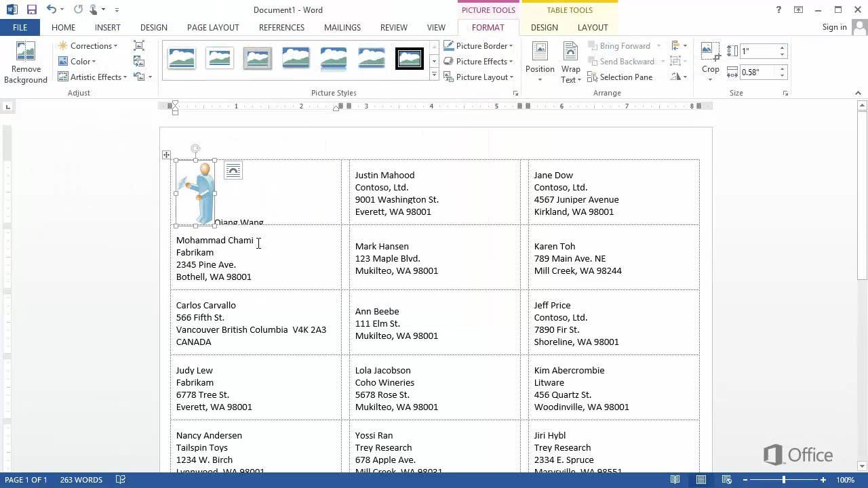
Task: Open the Format Picture dialog launcher
Action: point(515,93)
